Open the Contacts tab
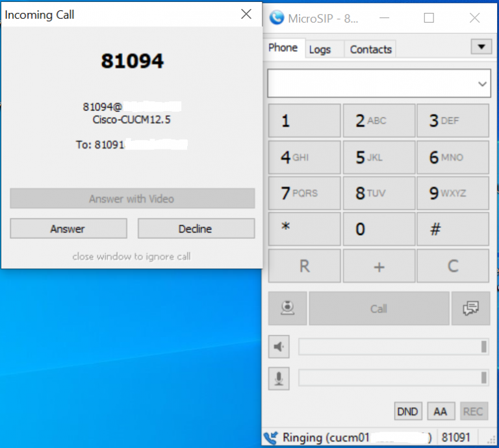Screen dimensions: 499x448 370,49
